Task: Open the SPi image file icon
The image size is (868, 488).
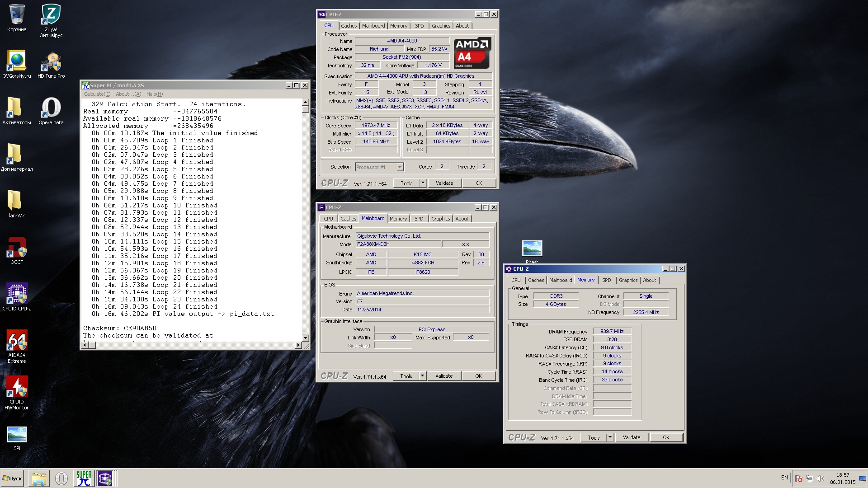Action: coord(17,438)
